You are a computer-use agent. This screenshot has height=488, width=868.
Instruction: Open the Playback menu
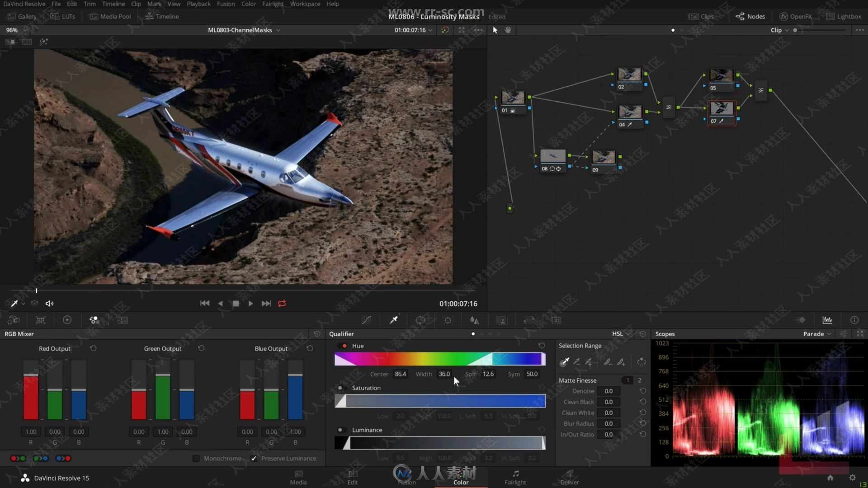(x=198, y=4)
